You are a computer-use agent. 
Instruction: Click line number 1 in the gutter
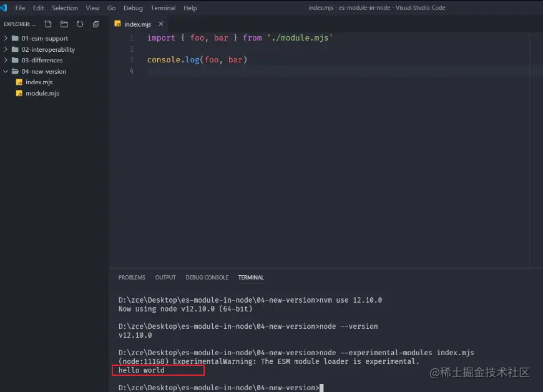[x=131, y=37]
